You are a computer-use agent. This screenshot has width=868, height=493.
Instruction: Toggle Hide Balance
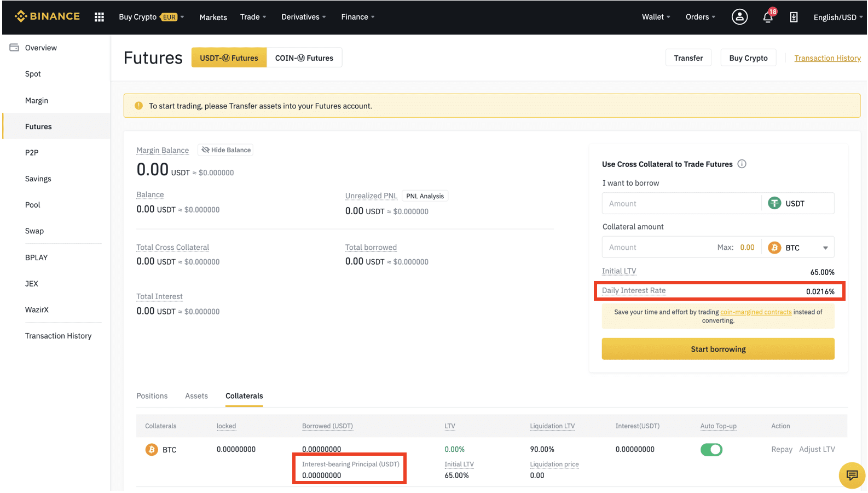[225, 150]
